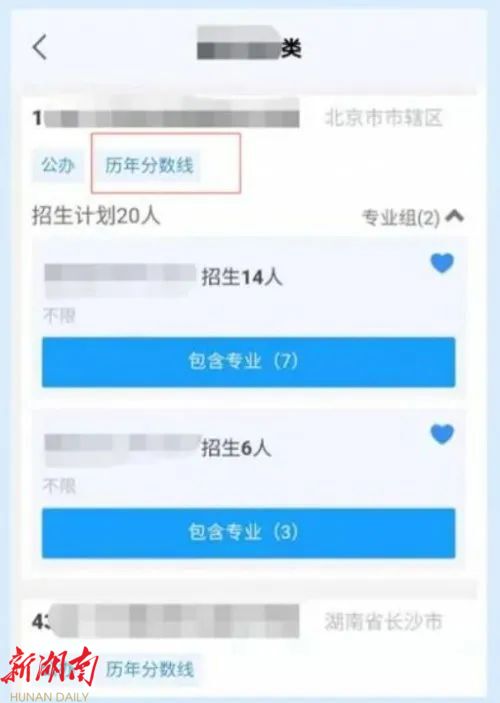Open 历年分数线 for Beijing school
Viewport: 500px width, 703px height.
tap(149, 165)
